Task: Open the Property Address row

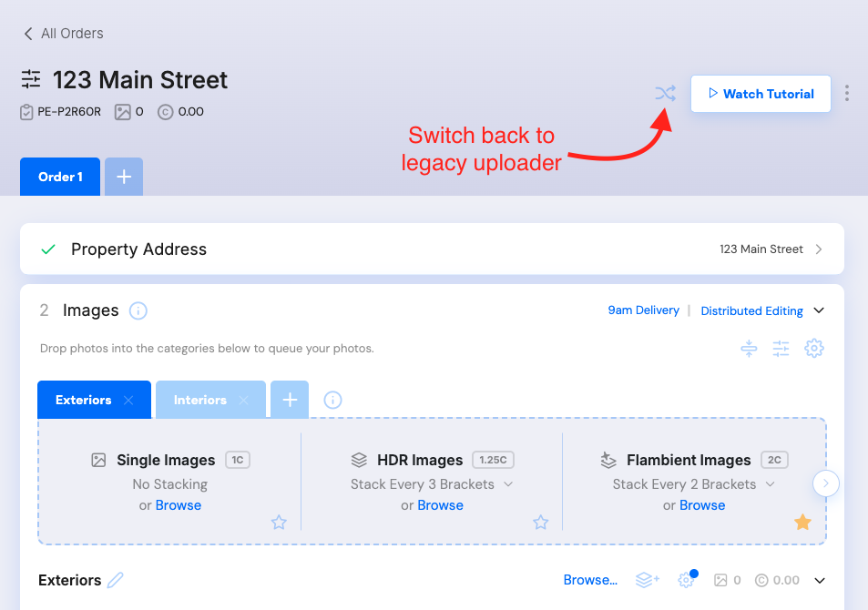Action: 432,248
